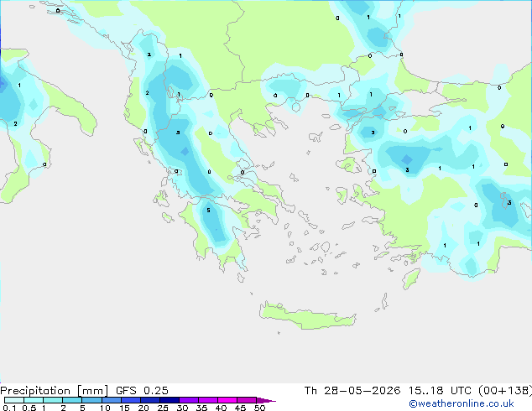Image resolution: width=532 pixels, height=411 pixels.
Task: Click the above-50 arrow tip of legend
Action: coord(266,400)
